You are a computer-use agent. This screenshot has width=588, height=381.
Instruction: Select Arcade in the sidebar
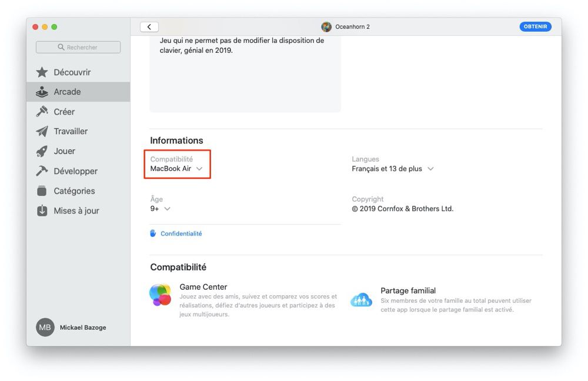point(78,92)
